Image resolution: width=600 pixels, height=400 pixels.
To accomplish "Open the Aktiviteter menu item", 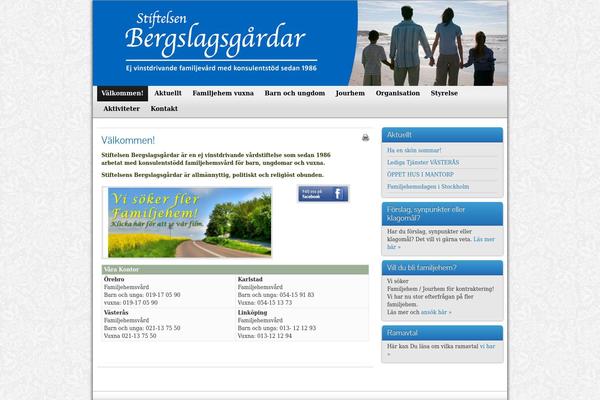I will coord(122,109).
